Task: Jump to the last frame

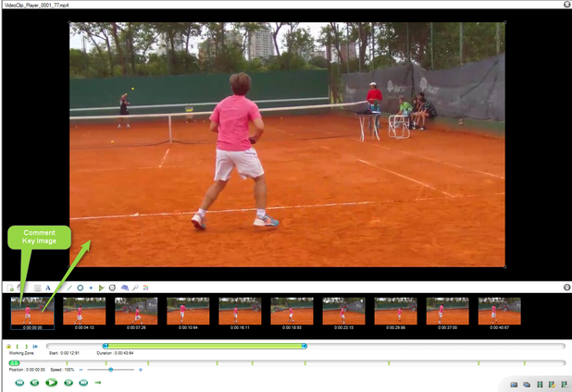Action: tap(83, 382)
